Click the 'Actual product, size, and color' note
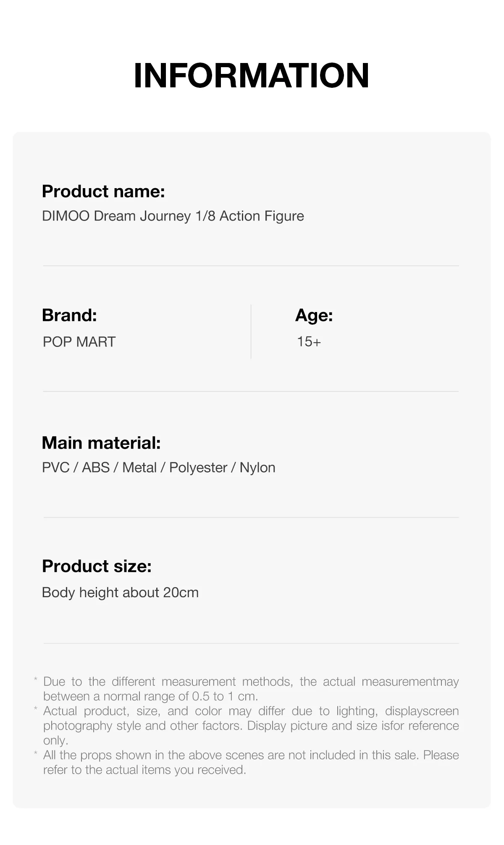504x845 pixels. coord(251,725)
